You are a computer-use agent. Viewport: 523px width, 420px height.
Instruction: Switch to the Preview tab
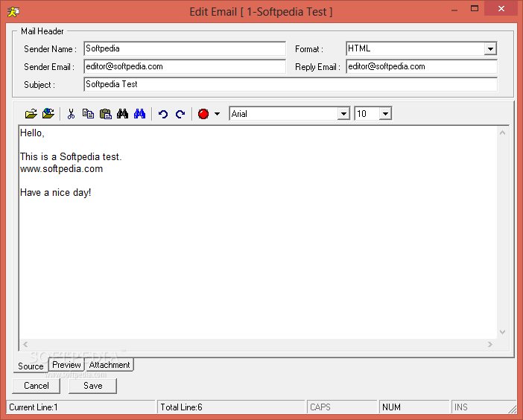[x=66, y=365]
